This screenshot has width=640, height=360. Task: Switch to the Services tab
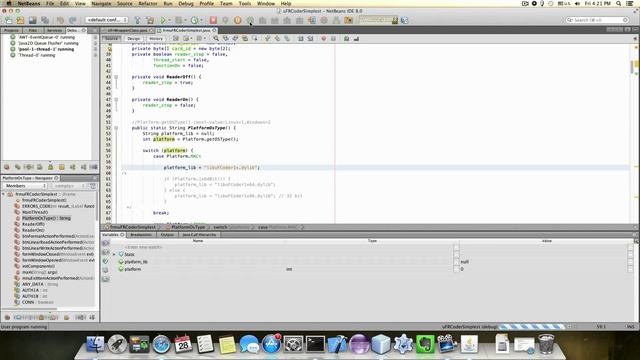(x=54, y=30)
